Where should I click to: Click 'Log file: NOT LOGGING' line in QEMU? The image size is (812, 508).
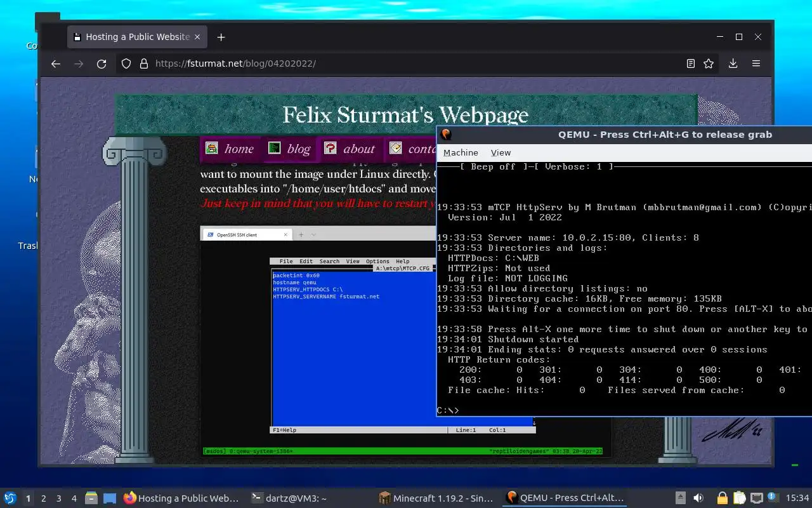[x=507, y=278]
